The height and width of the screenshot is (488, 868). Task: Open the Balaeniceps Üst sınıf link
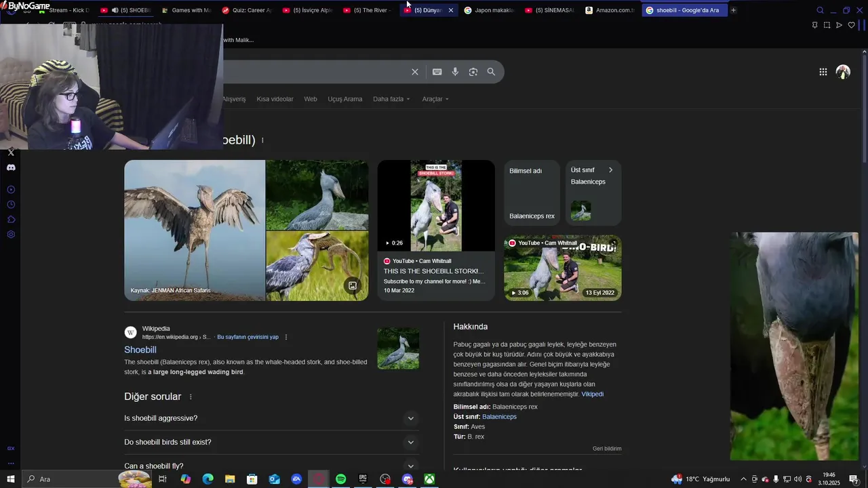pos(499,417)
